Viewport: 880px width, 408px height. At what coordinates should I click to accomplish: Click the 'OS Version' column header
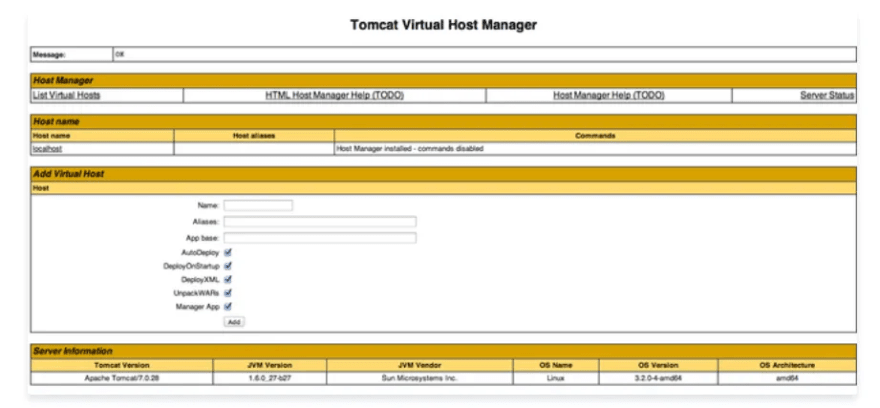click(658, 365)
